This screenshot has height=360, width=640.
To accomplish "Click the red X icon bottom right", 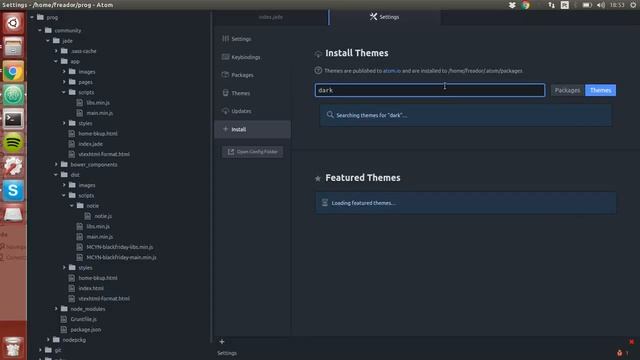I will point(631,342).
